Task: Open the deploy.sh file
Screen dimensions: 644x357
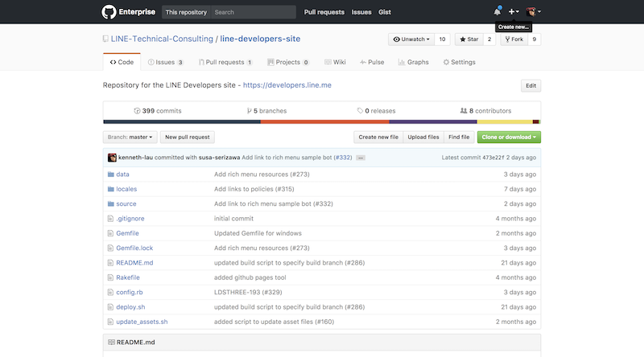Action: [130, 307]
